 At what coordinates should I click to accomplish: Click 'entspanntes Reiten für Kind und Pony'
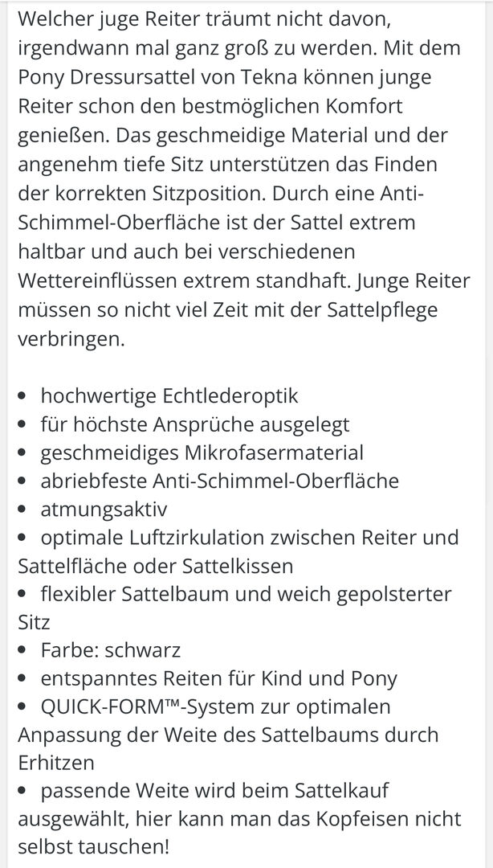click(x=218, y=678)
